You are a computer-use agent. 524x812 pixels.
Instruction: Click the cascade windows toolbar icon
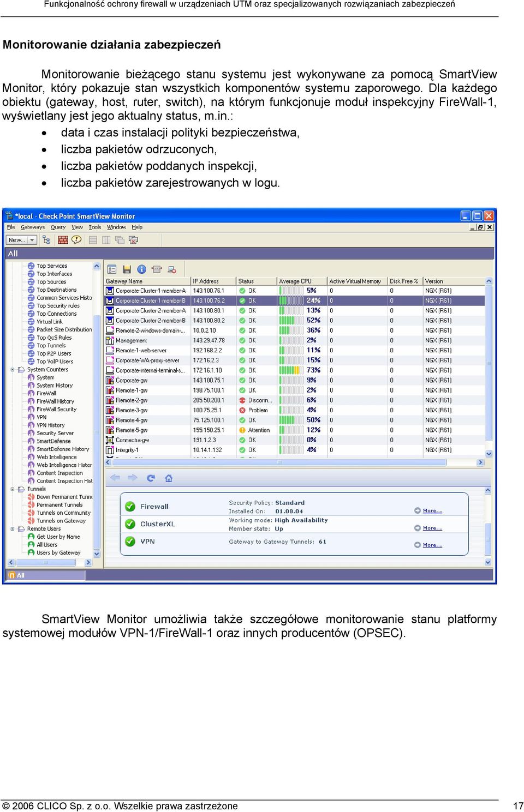(120, 240)
